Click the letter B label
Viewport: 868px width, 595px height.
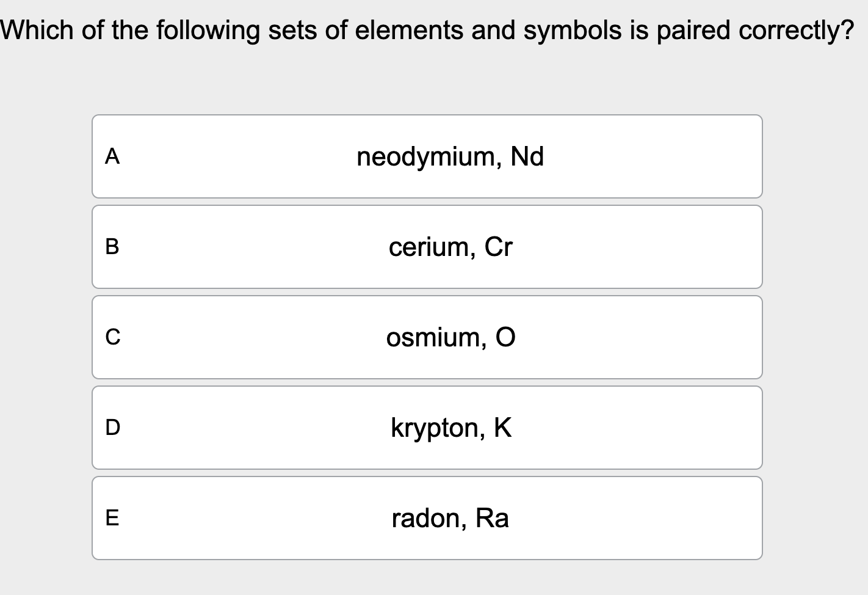tap(112, 247)
